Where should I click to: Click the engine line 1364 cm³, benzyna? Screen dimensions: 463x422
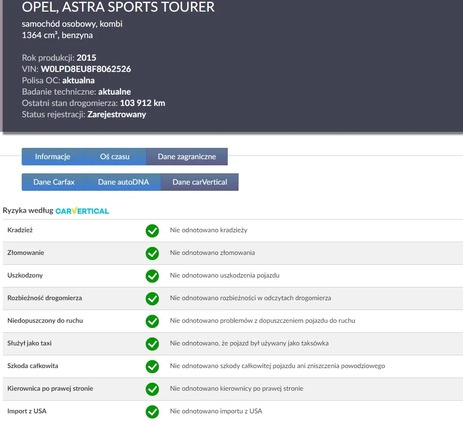(57, 35)
